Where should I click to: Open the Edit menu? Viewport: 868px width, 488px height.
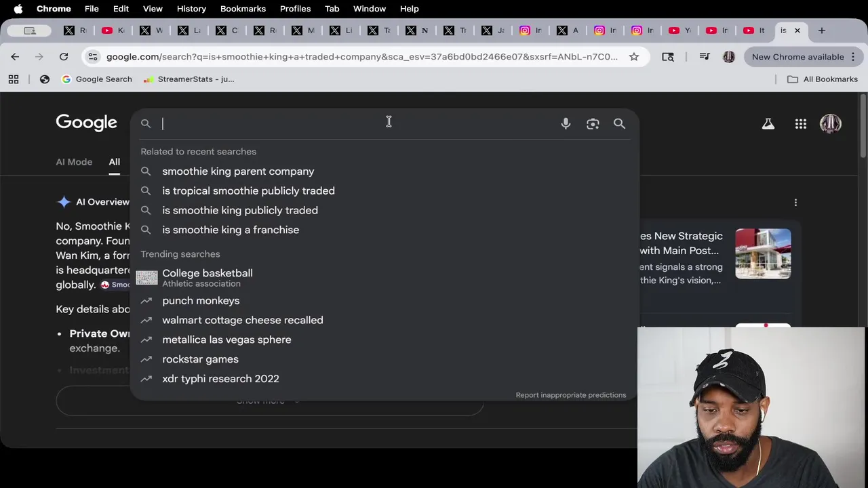click(121, 9)
